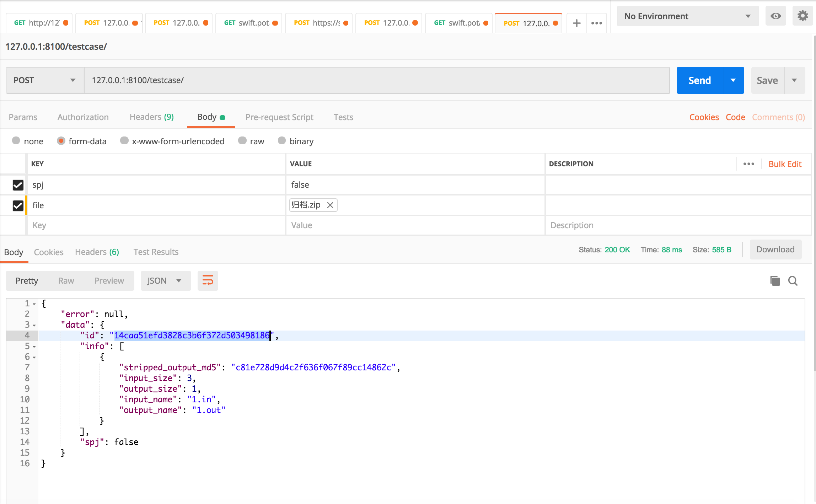The height and width of the screenshot is (504, 816).
Task: Toggle text wrapping icon beside JSON dropdown
Action: pos(208,280)
